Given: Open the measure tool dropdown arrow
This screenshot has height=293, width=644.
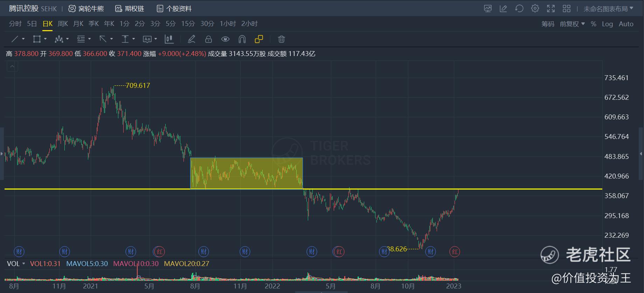Looking at the screenshot, I should tap(134, 39).
